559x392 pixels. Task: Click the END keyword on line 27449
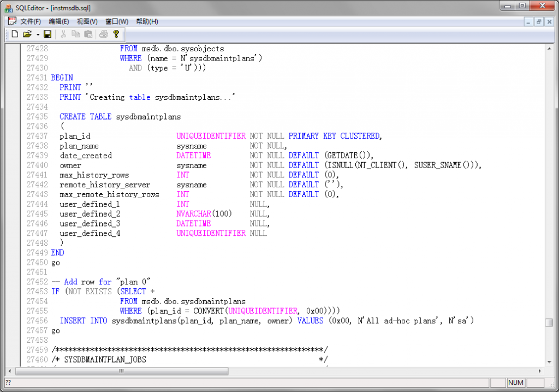point(57,253)
